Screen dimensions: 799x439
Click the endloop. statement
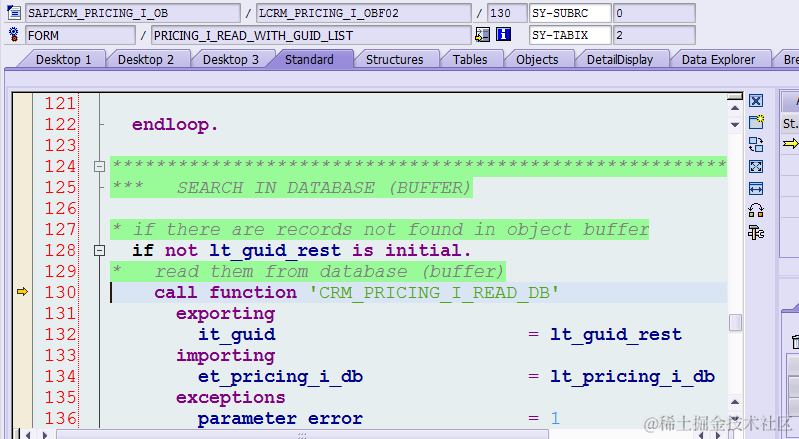pyautogui.click(x=175, y=124)
